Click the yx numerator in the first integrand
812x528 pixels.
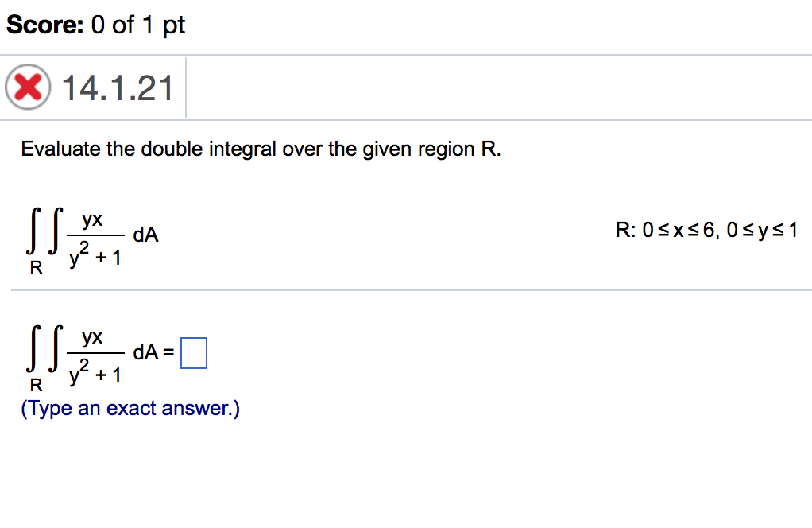(x=93, y=220)
